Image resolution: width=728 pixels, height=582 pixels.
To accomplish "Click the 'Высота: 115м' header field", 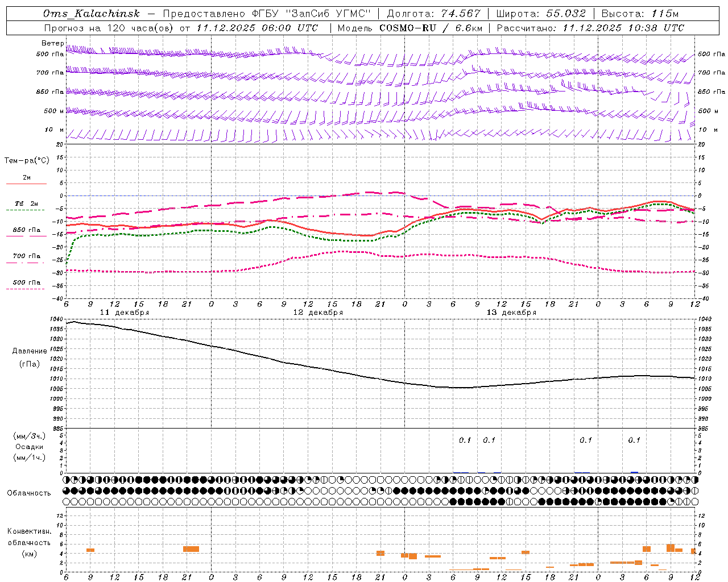I will click(x=640, y=14).
